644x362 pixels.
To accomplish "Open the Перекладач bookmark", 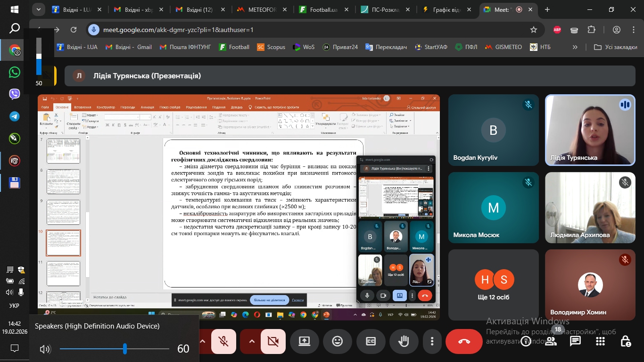I will pos(386,47).
